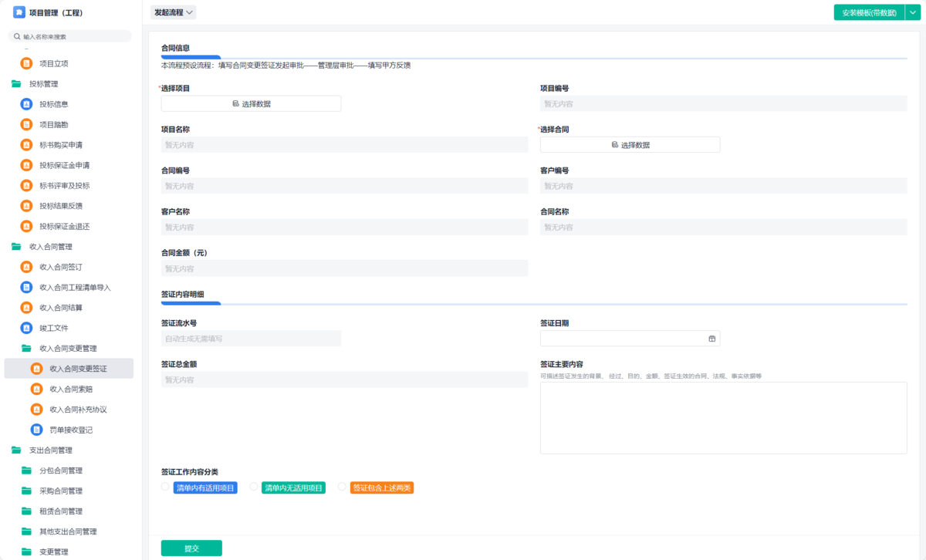Click the 项目立项 form icon

(x=27, y=64)
